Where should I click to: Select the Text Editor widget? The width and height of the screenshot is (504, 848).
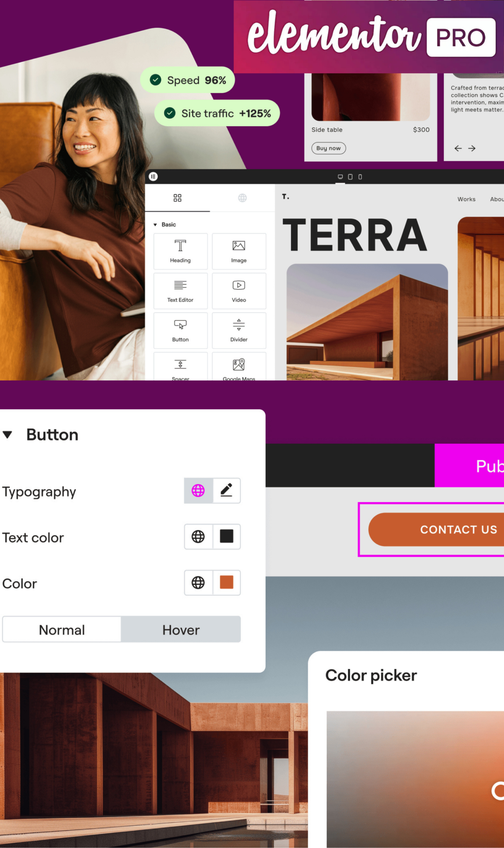coord(180,291)
